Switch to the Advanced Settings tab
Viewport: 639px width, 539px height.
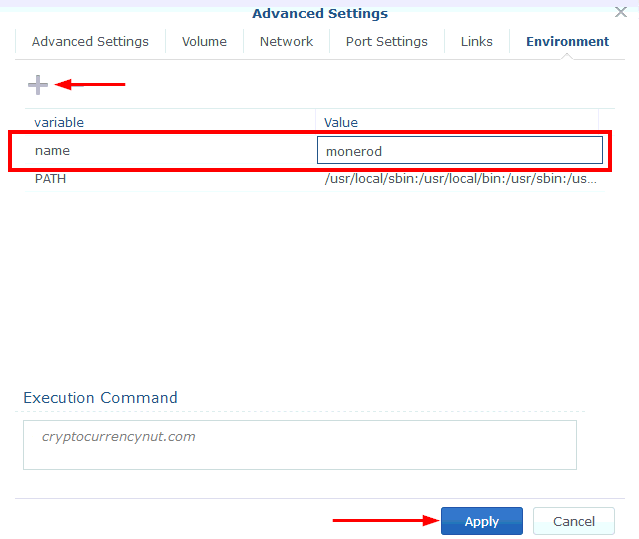click(x=90, y=42)
